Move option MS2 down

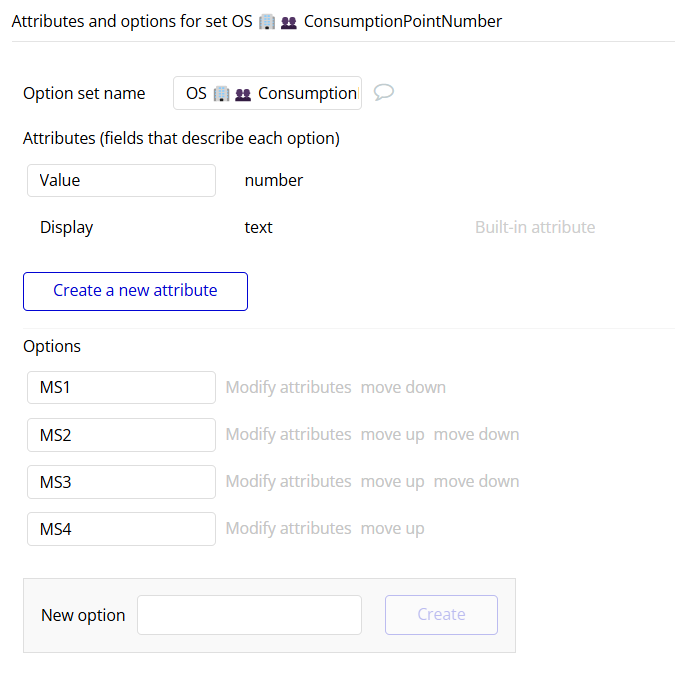tap(476, 435)
